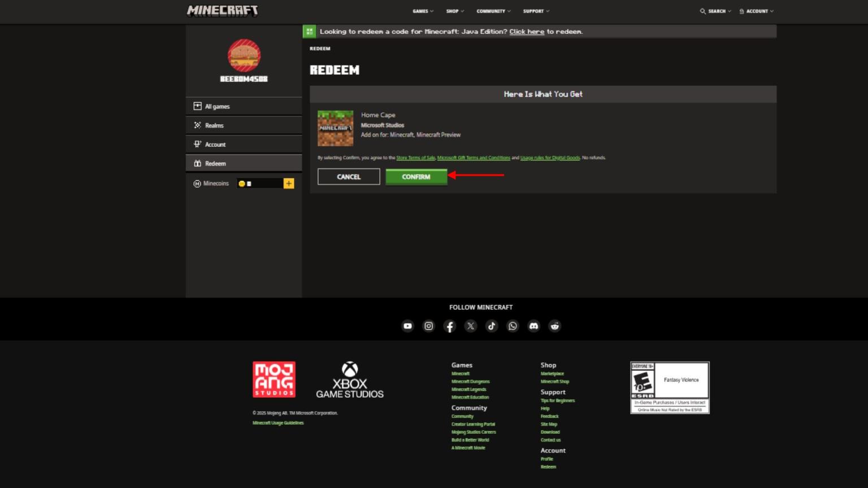
Task: Click the Minecraft logo in header
Action: (x=223, y=11)
